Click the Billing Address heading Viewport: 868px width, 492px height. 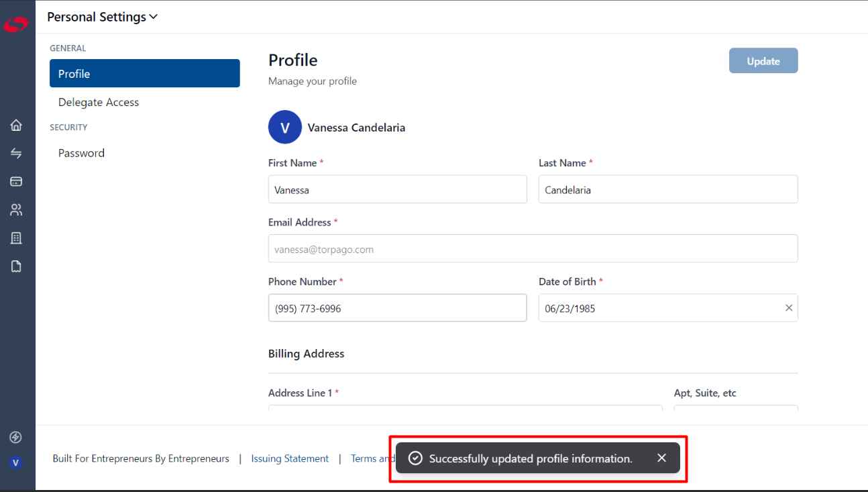[307, 354]
